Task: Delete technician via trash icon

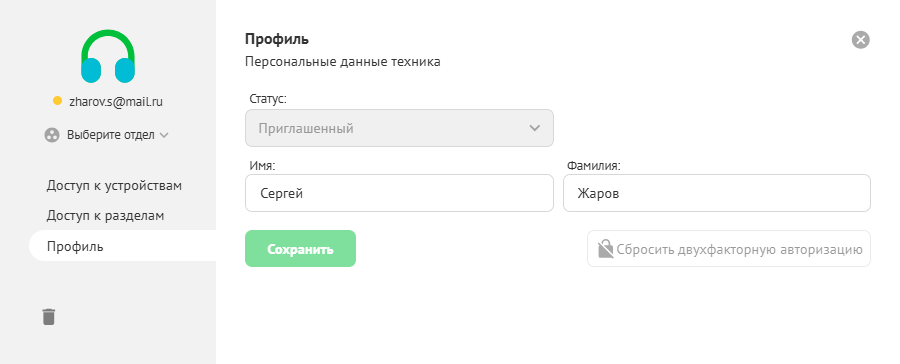Action: (x=49, y=316)
